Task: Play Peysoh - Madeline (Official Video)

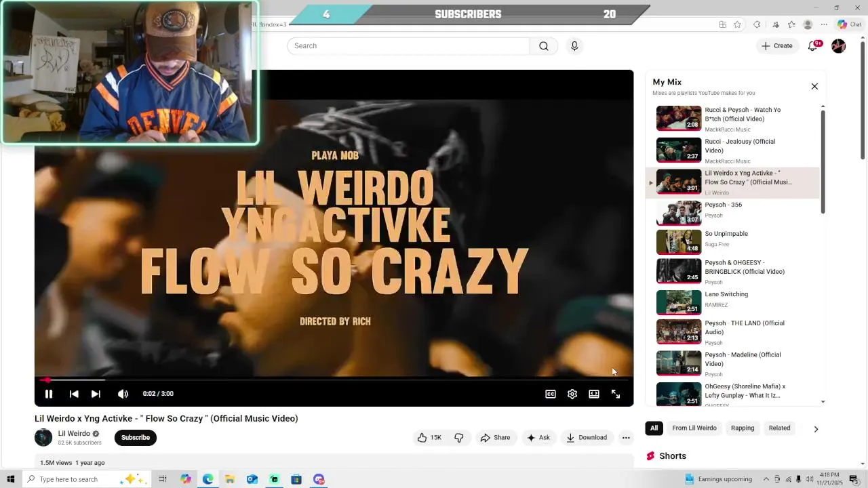Action: [732, 363]
